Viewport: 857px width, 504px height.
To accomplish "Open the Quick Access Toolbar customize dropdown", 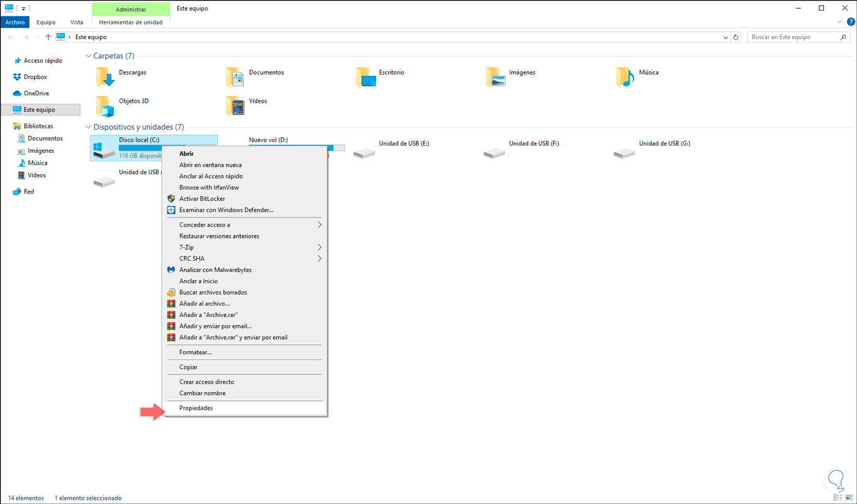I will click(x=23, y=9).
